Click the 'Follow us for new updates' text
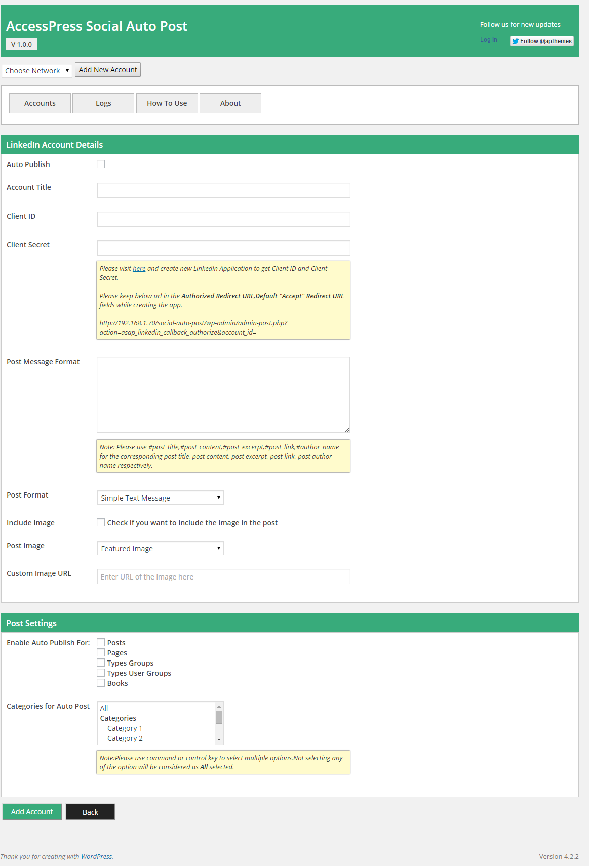The height and width of the screenshot is (868, 589). [x=520, y=24]
